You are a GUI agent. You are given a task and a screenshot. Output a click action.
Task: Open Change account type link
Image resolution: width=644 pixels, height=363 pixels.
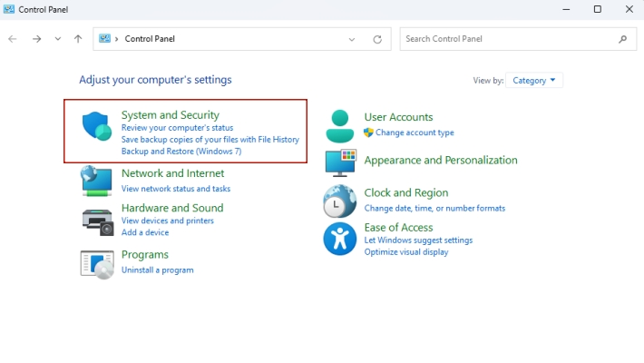point(415,132)
